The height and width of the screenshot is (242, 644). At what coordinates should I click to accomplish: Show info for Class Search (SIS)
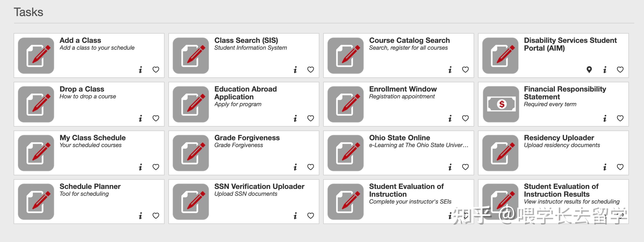click(x=295, y=69)
